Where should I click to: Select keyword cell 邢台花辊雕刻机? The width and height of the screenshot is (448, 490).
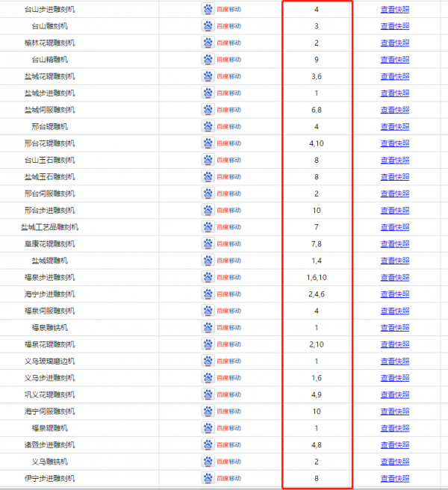[x=50, y=143]
